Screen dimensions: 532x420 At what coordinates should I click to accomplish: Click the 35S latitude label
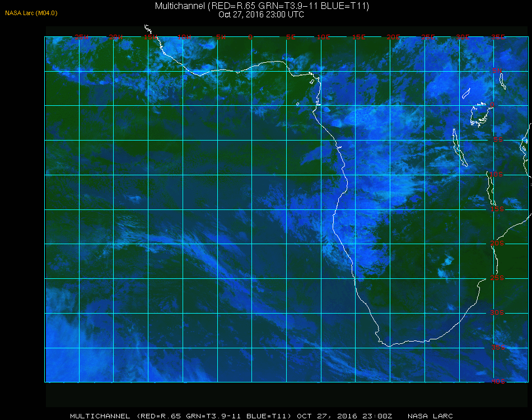[498, 347]
